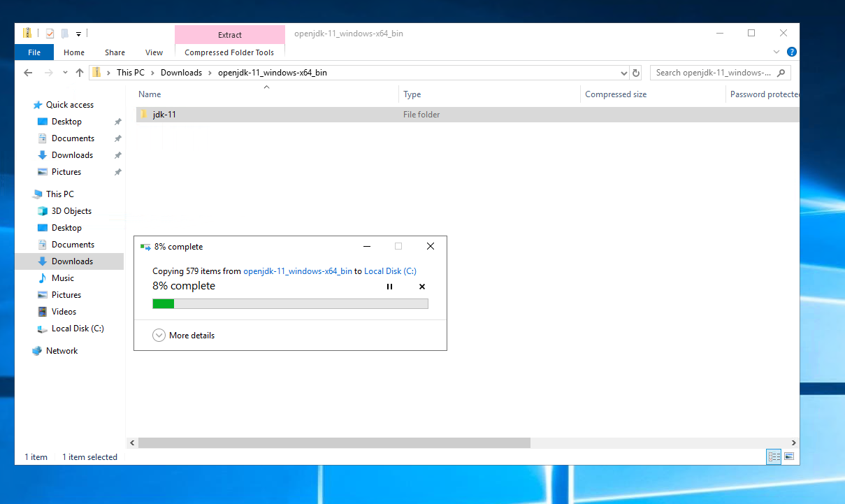Viewport: 845px width, 504px height.
Task: Minimize the 8% complete copy dialog
Action: click(x=367, y=246)
